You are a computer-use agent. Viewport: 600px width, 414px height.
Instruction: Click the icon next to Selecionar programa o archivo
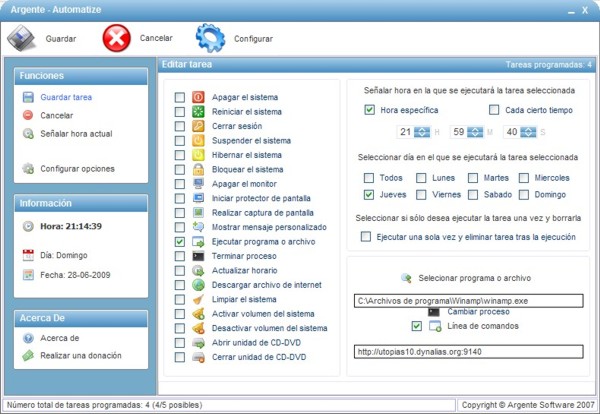406,278
